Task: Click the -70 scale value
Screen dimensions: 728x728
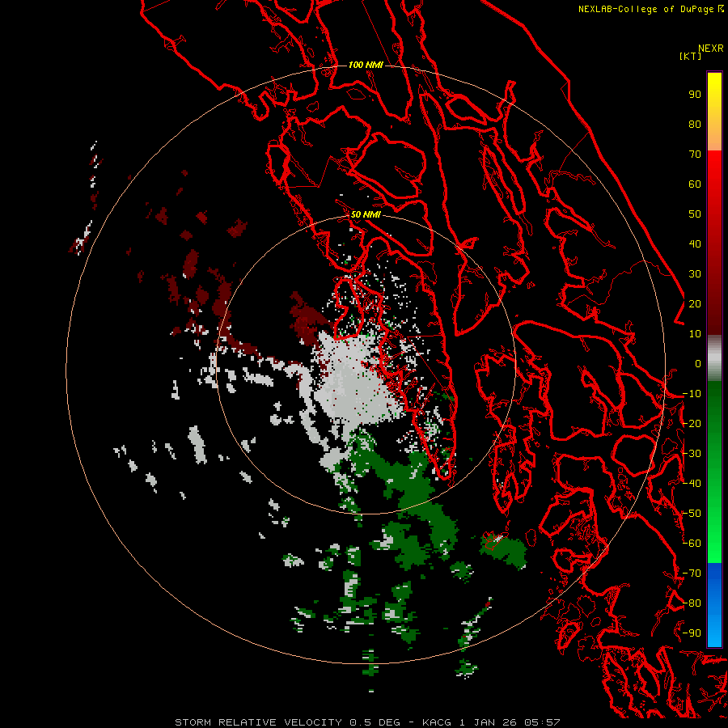Action: point(692,574)
